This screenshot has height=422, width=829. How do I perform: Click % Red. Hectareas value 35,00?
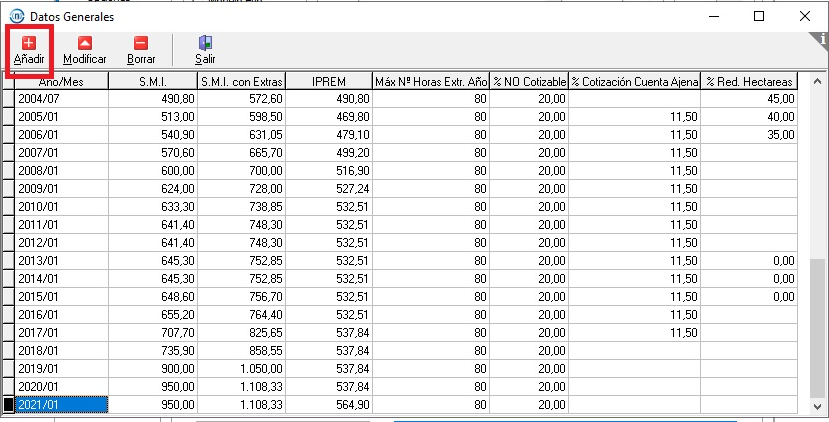point(780,134)
